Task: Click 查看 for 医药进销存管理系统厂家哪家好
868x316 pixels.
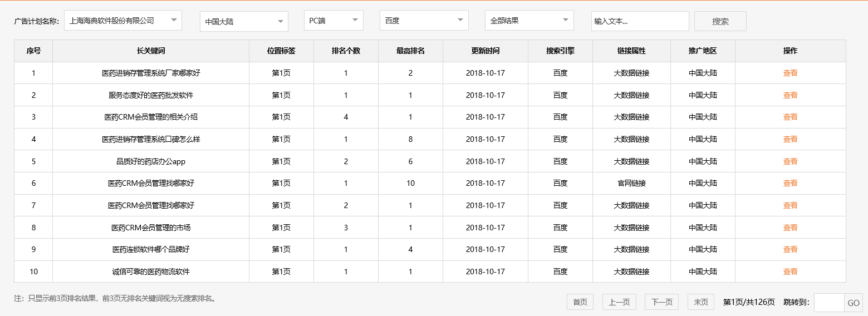Action: coord(790,73)
